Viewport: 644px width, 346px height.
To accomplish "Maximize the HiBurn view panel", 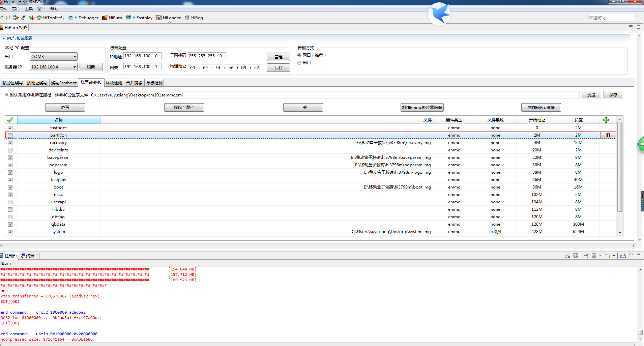I will click(639, 27).
